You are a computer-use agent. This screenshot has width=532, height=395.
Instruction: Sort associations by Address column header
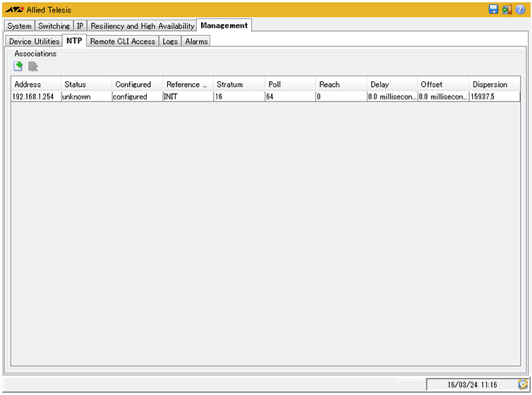(x=35, y=85)
